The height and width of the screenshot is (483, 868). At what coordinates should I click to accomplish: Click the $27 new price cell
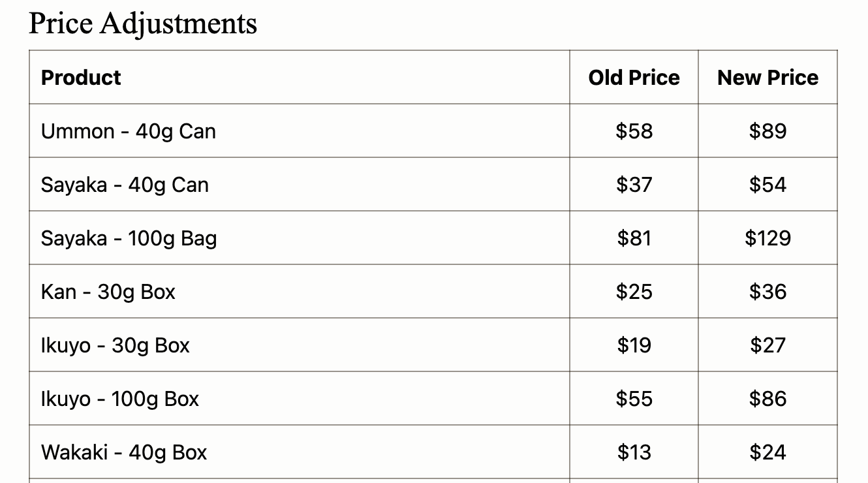pos(767,345)
